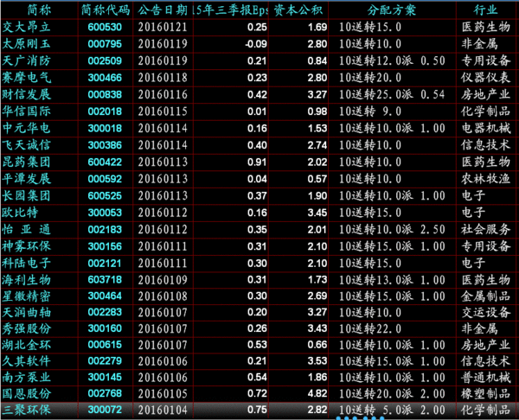Viewport: 519px width, 420px height.
Task: Select stock name 国恩股份
Action: click(x=26, y=393)
